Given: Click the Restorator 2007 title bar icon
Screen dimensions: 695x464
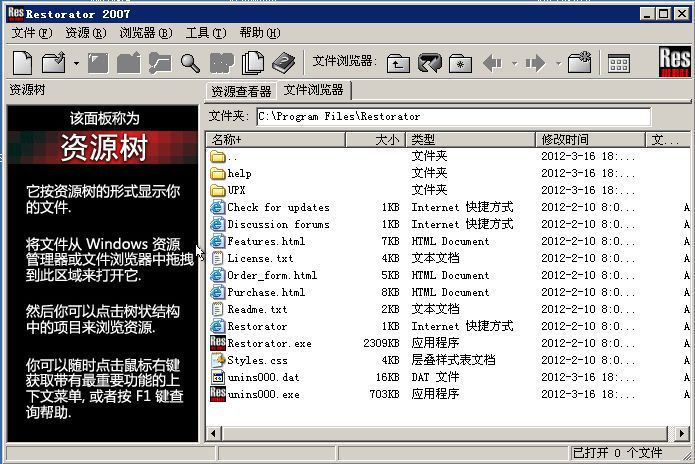Looking at the screenshot, I should click(x=16, y=14).
